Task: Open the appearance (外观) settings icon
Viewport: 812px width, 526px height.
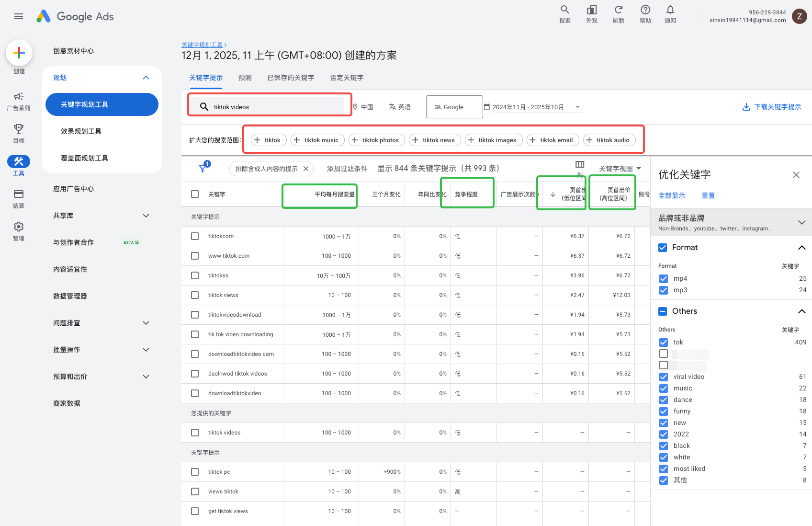Action: coord(592,14)
